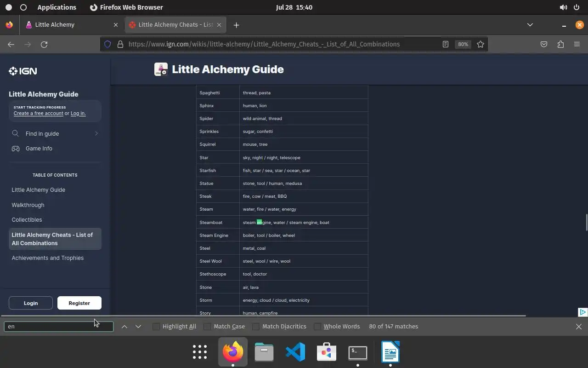This screenshot has height=368, width=588.
Task: Enable the Highlight All checkbox
Action: point(156,327)
